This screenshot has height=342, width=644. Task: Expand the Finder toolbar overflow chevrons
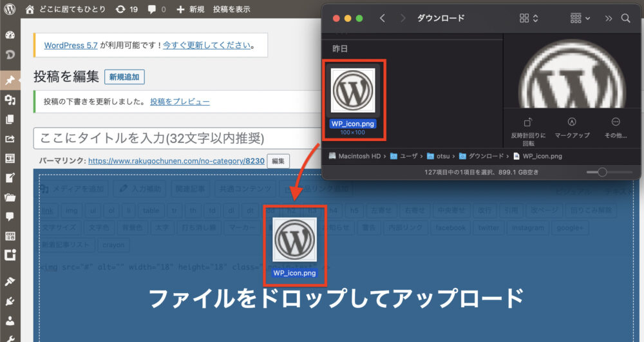[609, 18]
